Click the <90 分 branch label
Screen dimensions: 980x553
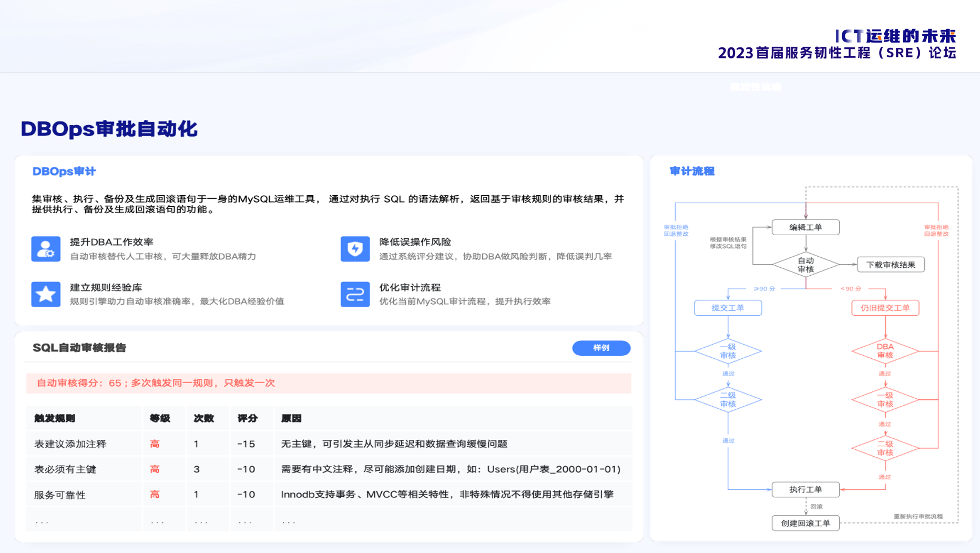[x=851, y=289]
